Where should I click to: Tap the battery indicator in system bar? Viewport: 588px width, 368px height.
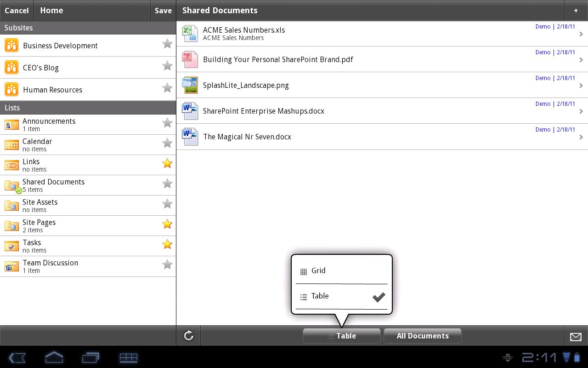pos(577,357)
